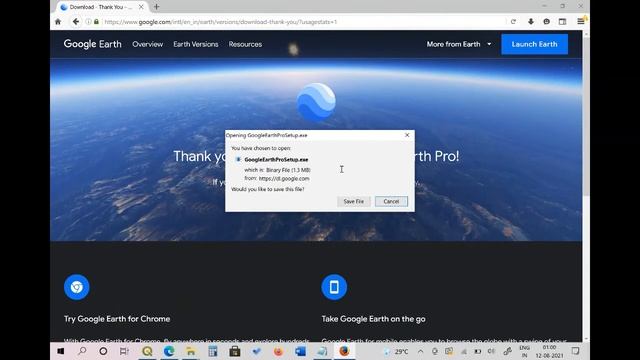
Task: Click the volume speaker tray icon
Action: [x=491, y=351]
